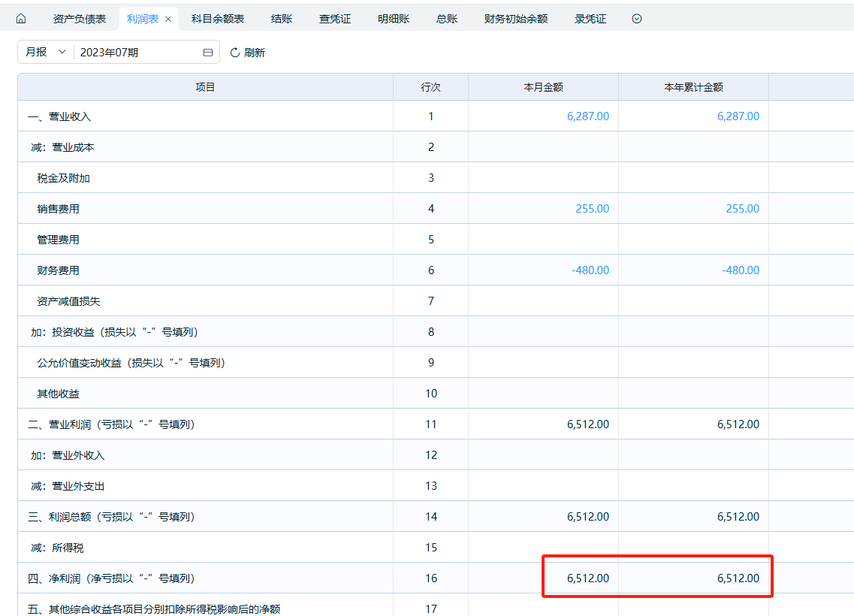
Task: Open the 财务初始余额 tab
Action: click(x=516, y=19)
